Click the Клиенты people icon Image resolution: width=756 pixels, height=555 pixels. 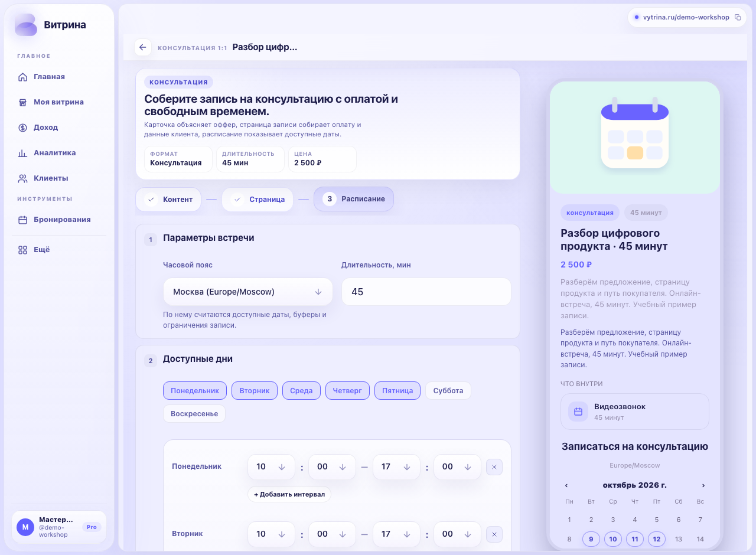22,178
